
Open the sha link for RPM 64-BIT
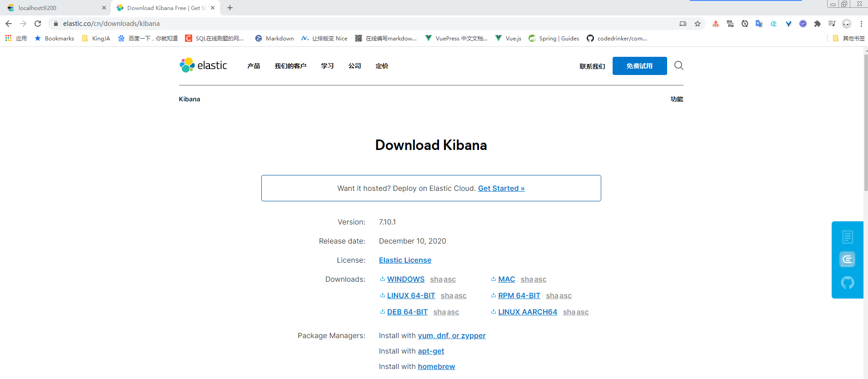tap(552, 295)
